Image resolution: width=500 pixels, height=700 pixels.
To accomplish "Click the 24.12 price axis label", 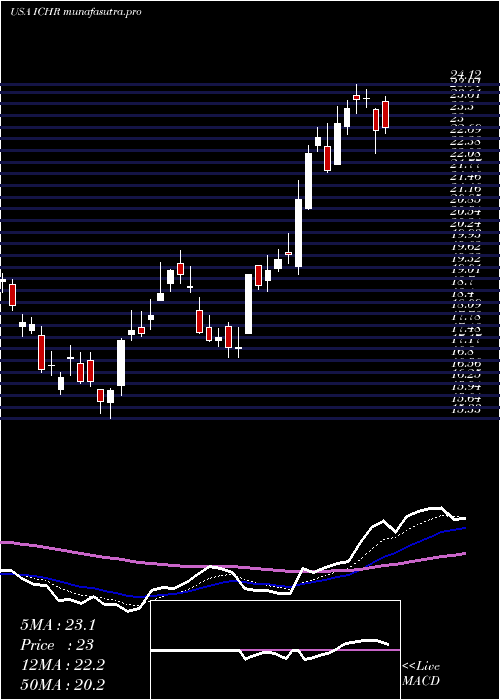I will click(465, 76).
